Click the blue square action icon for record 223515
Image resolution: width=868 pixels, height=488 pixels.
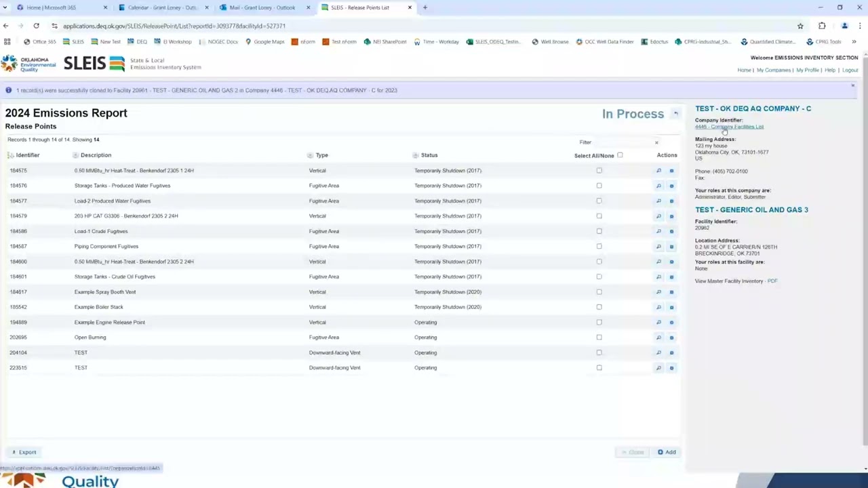(671, 368)
